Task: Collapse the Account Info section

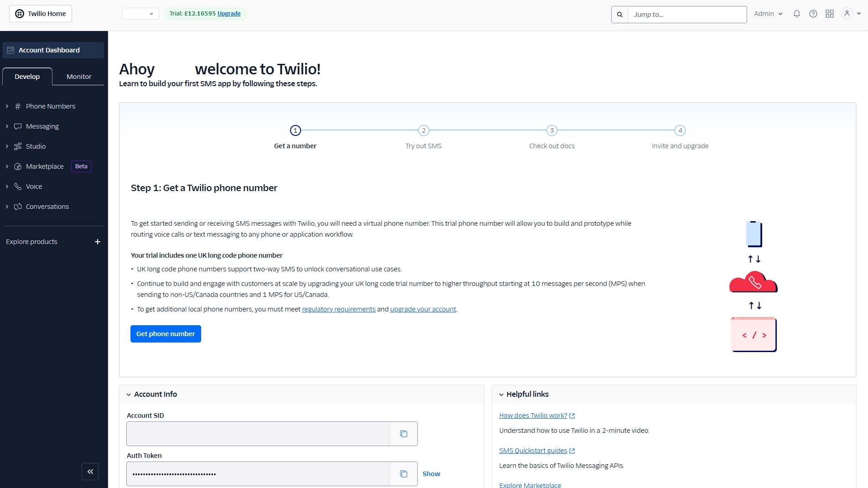Action: 129,395
